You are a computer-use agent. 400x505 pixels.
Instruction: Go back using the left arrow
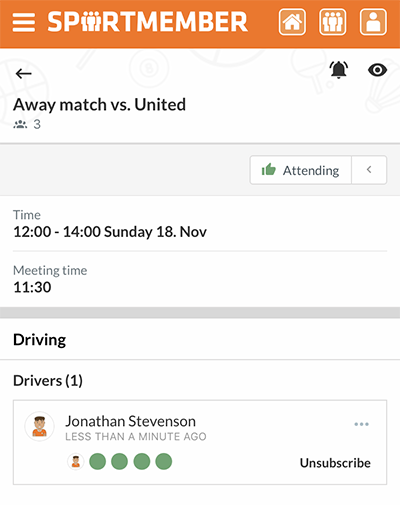click(x=23, y=73)
